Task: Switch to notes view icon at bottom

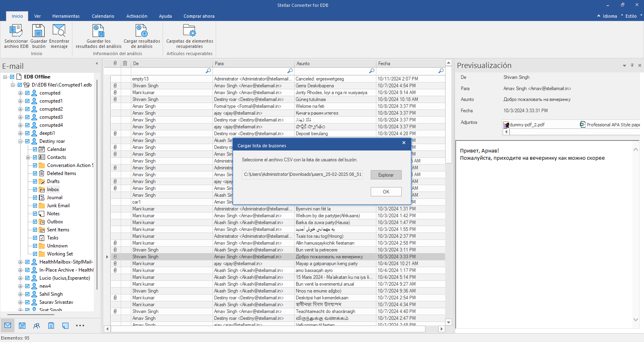Action: pyautogui.click(x=66, y=326)
